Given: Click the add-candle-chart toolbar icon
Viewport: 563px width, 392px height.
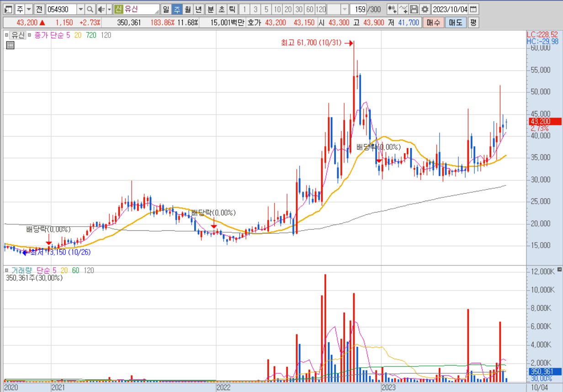Looking at the screenshot, I should (392, 9).
